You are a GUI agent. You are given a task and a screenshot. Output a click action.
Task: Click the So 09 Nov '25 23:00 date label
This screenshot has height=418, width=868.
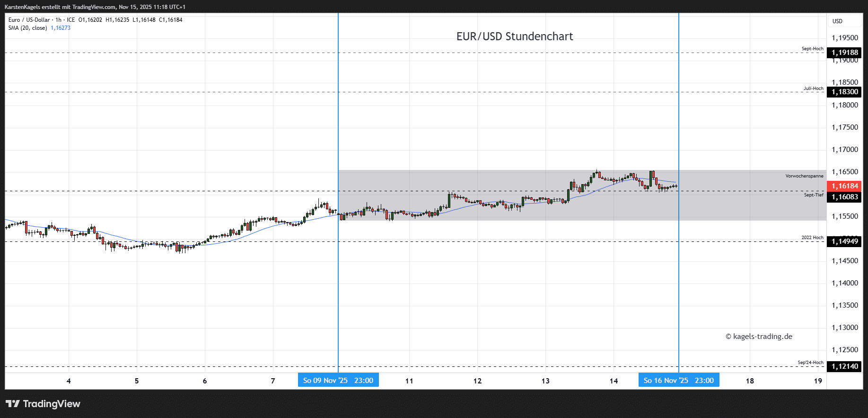pos(338,381)
